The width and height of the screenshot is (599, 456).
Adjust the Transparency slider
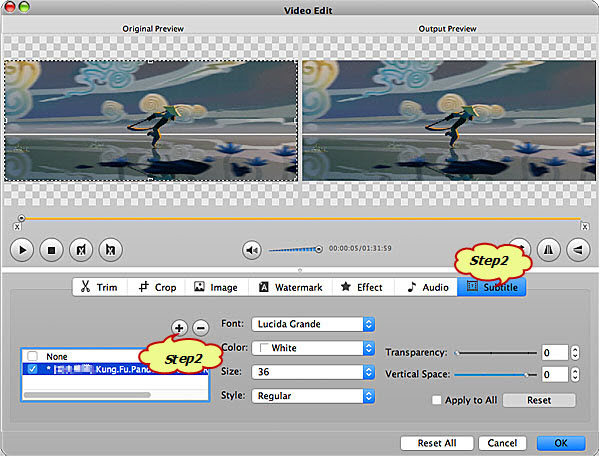(x=496, y=353)
